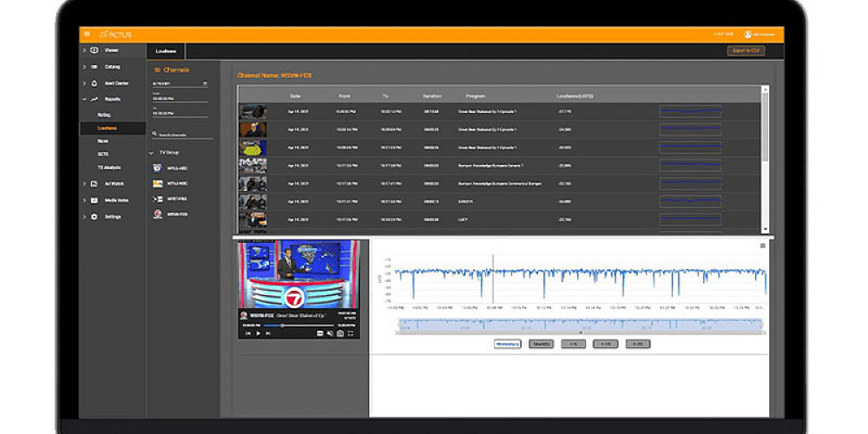Select the WTVJ-NBC channel name
The width and height of the screenshot is (868, 434).
point(178,184)
